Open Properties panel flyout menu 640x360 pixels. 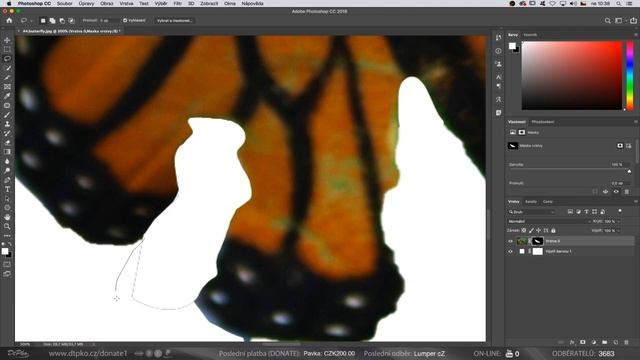click(636, 122)
